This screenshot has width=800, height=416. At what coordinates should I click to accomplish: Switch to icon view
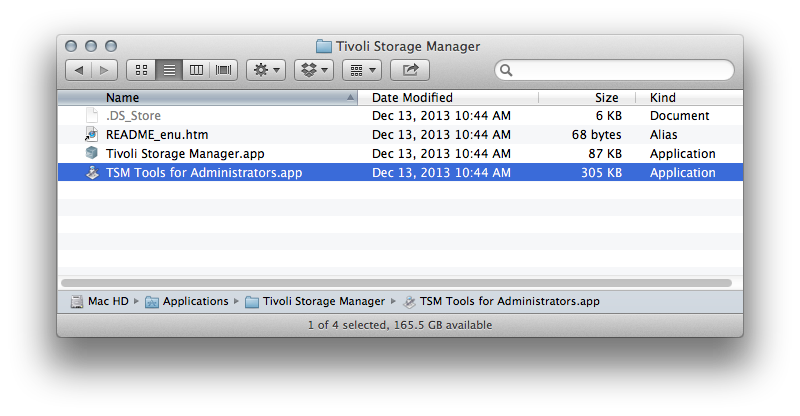(141, 70)
